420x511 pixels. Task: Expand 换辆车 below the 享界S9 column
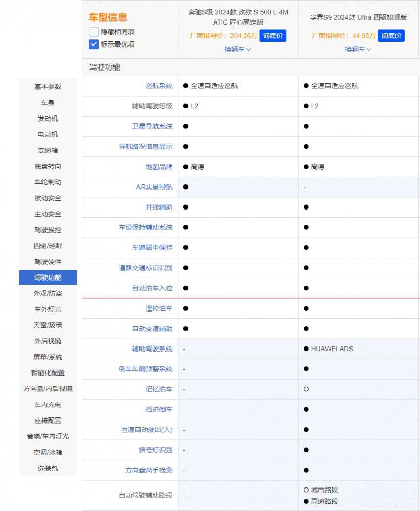(x=355, y=49)
